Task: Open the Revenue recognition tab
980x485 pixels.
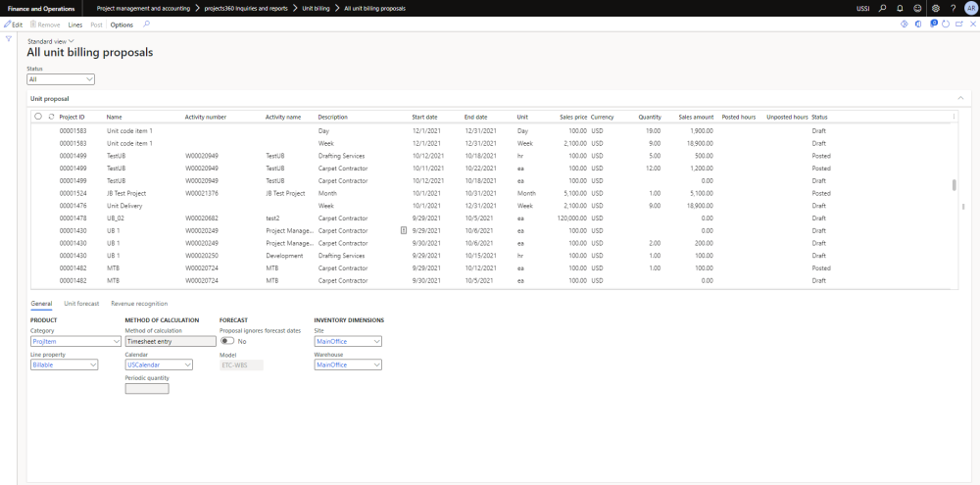Action: (138, 304)
